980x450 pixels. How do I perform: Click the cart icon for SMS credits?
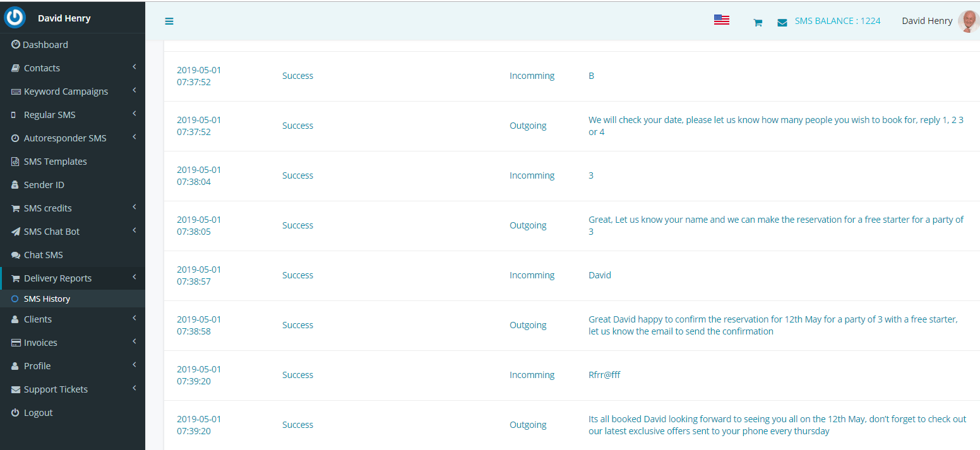point(16,208)
